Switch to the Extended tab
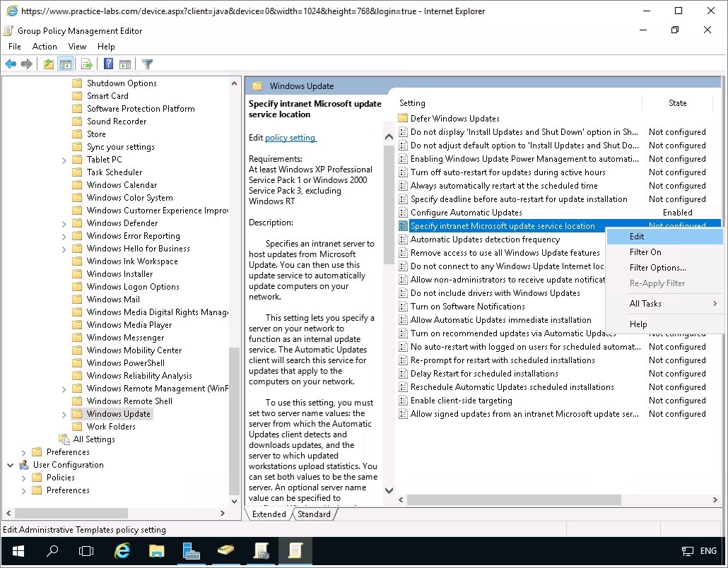Screen dimensions: 728x568 [x=269, y=514]
